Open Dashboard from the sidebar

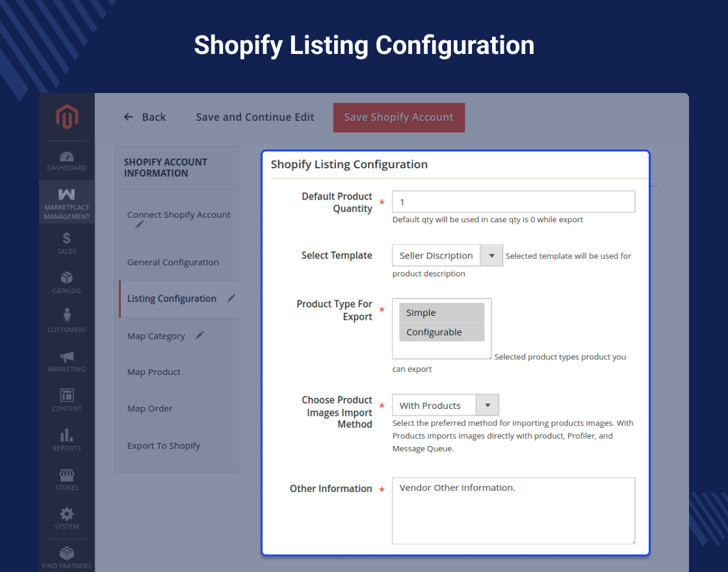[x=67, y=161]
